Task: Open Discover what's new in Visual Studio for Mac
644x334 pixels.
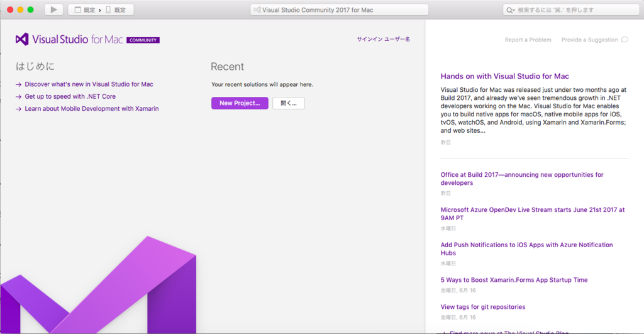Action: tap(89, 84)
